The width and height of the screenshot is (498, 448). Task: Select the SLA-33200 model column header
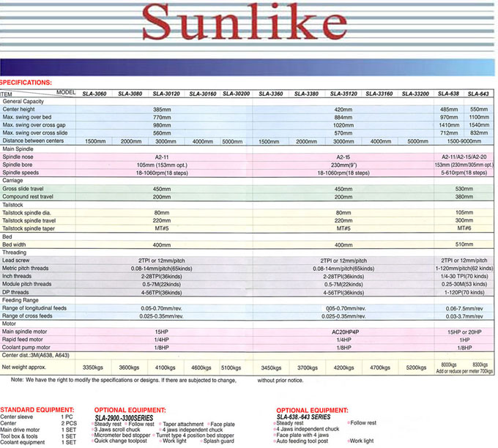pos(415,94)
